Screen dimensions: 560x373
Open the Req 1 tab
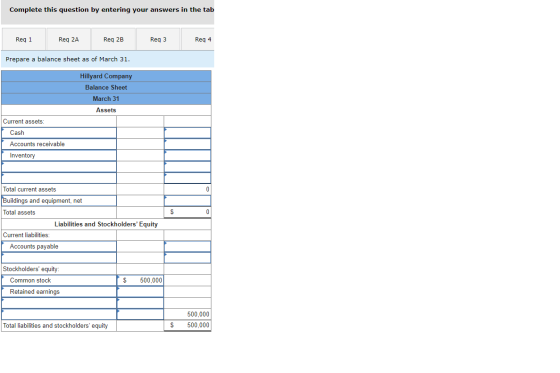coord(24,39)
